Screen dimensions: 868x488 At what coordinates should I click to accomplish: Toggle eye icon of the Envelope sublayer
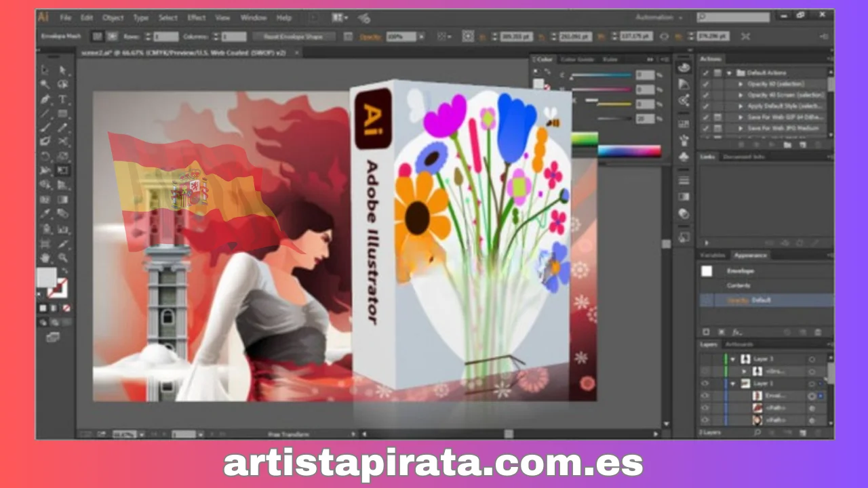(x=705, y=396)
